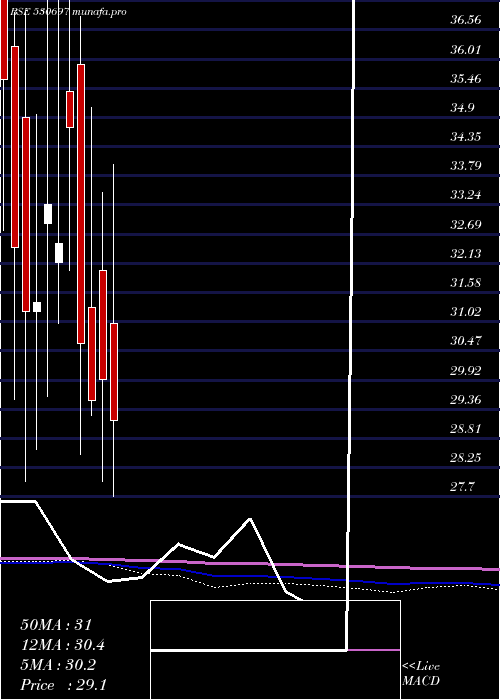Click the munafa.pro source label

[99, 12]
